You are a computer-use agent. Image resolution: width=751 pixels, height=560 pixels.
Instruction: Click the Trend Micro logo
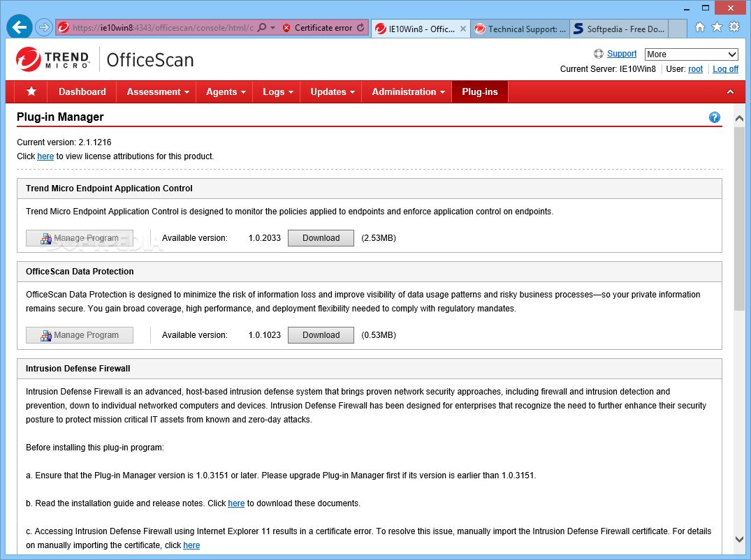click(52, 59)
